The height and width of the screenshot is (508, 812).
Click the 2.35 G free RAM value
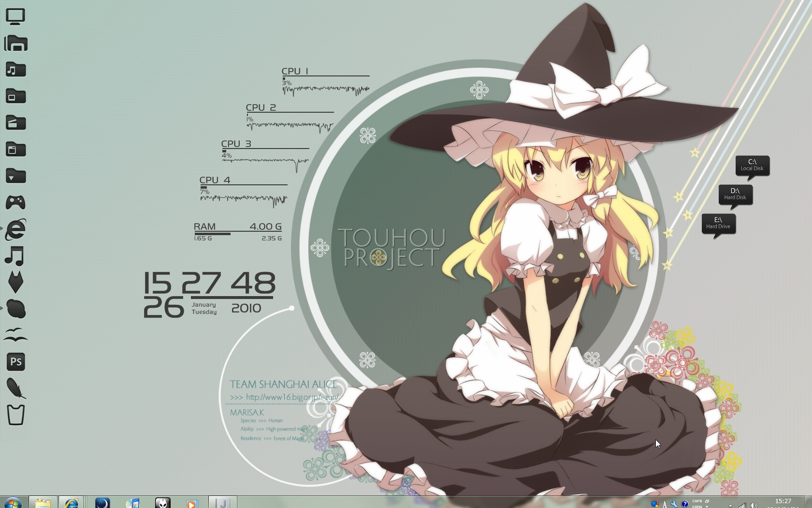272,238
